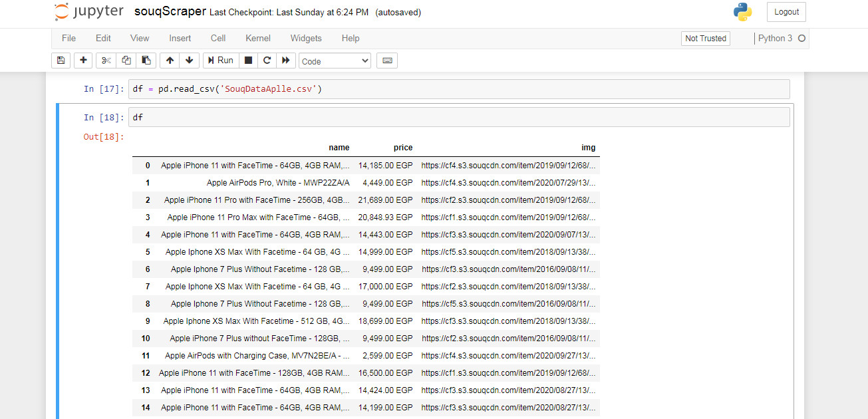Select Apple AirPods with Charging Case name cell

pos(257,356)
